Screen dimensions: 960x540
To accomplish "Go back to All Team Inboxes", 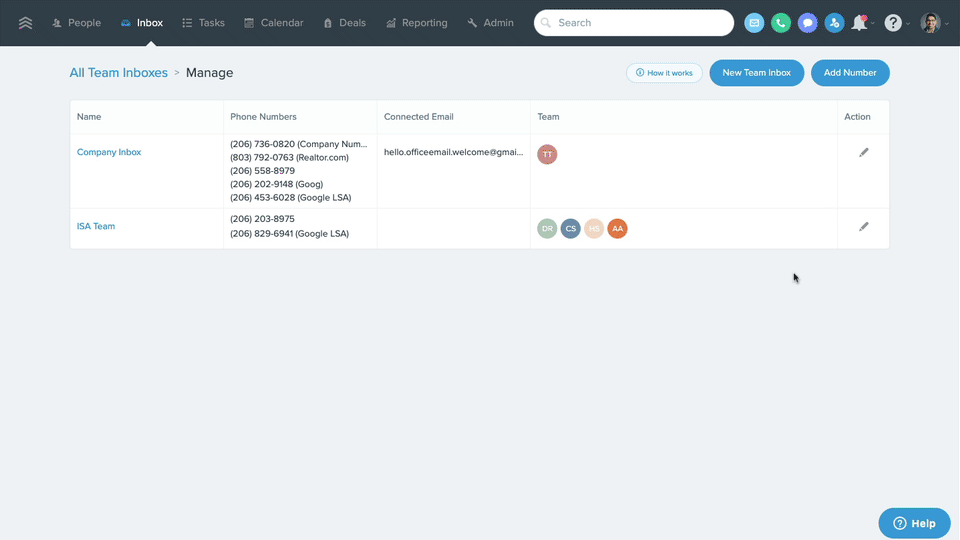I will tap(118, 72).
